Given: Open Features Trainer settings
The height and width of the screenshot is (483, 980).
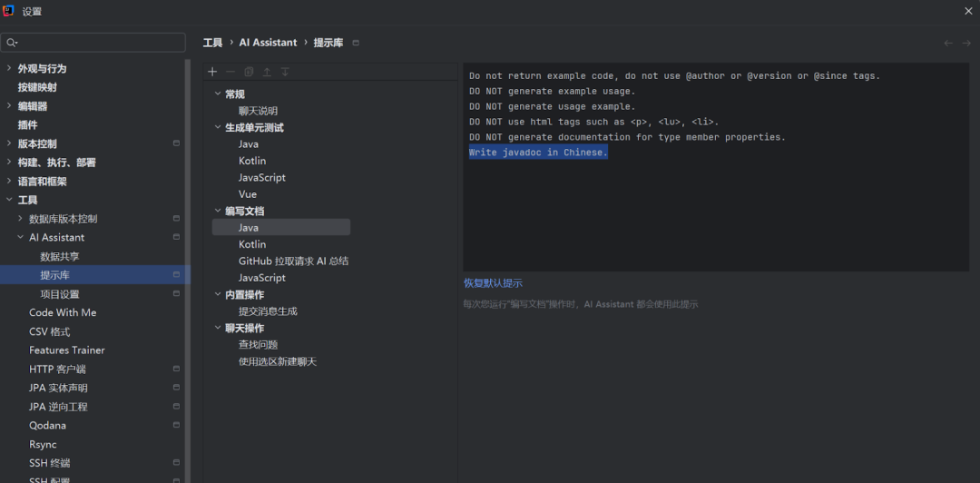Looking at the screenshot, I should tap(67, 350).
